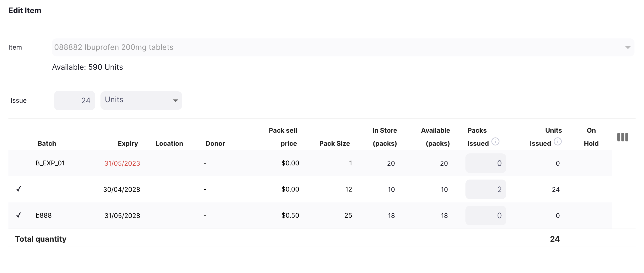Viewport: 644px width, 273px height.
Task: Open the column visibility selector icon
Action: pos(622,137)
